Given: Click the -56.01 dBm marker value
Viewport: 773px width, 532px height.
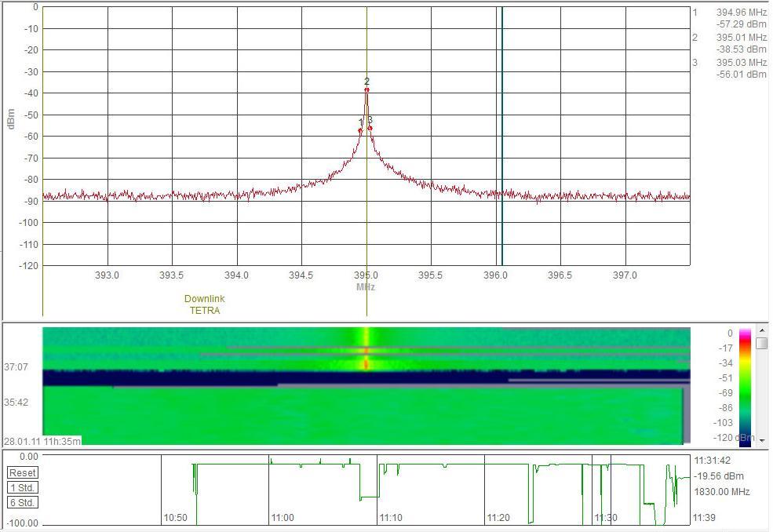Looking at the screenshot, I should (742, 75).
